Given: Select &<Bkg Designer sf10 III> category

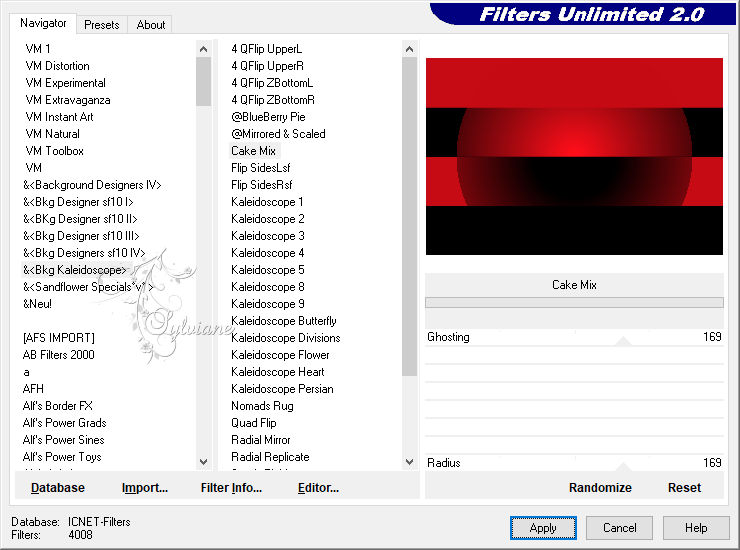Looking at the screenshot, I should click(x=81, y=236).
